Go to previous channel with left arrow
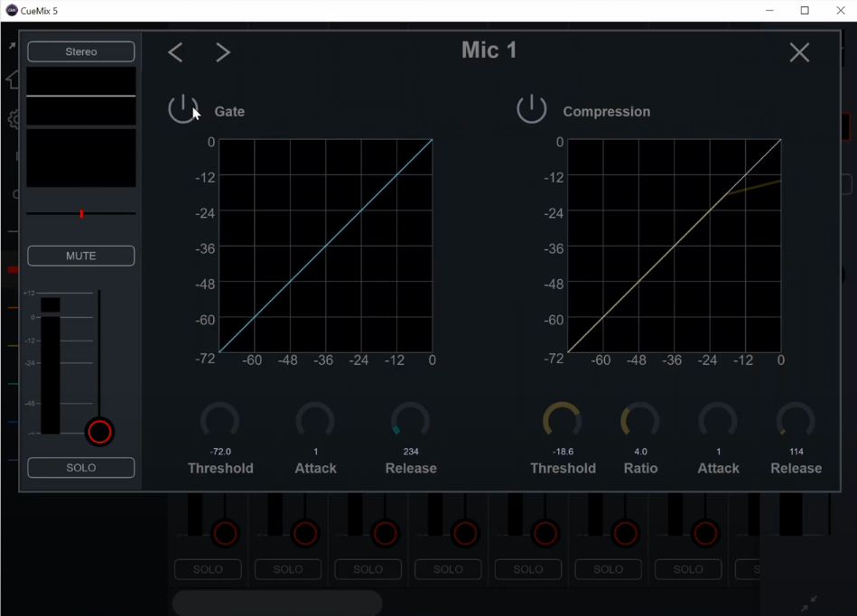The image size is (857, 616). (175, 52)
